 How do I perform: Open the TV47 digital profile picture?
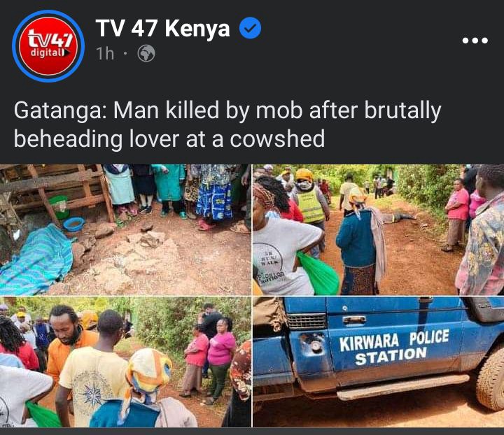48,46
